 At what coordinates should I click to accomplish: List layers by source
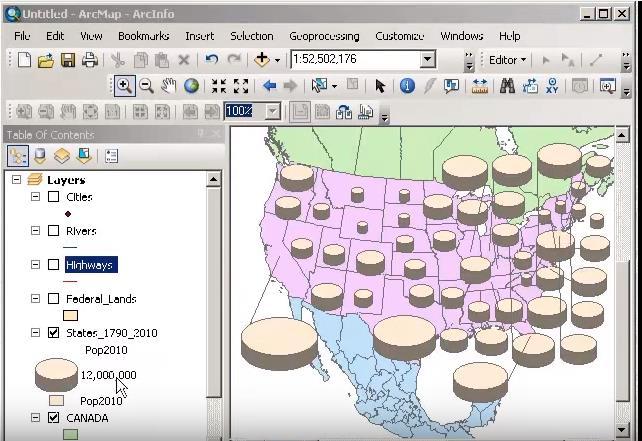click(40, 156)
